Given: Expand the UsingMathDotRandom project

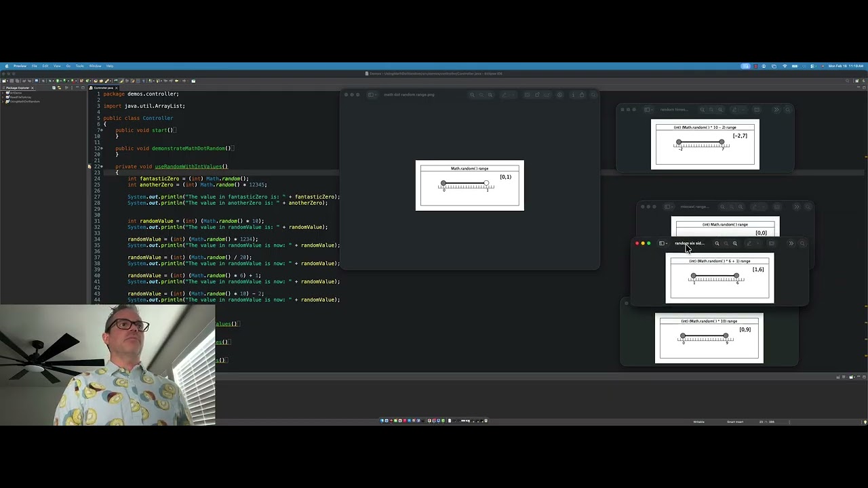Looking at the screenshot, I should (3, 102).
